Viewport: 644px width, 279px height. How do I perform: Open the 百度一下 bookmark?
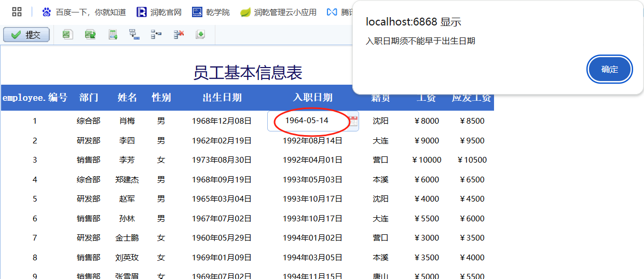tap(84, 12)
